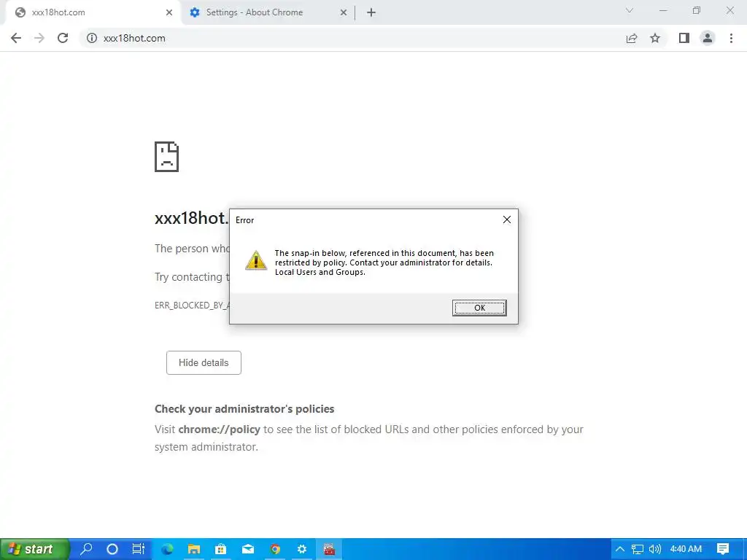Expand the tab search chevron
This screenshot has width=747, height=560.
pyautogui.click(x=630, y=10)
